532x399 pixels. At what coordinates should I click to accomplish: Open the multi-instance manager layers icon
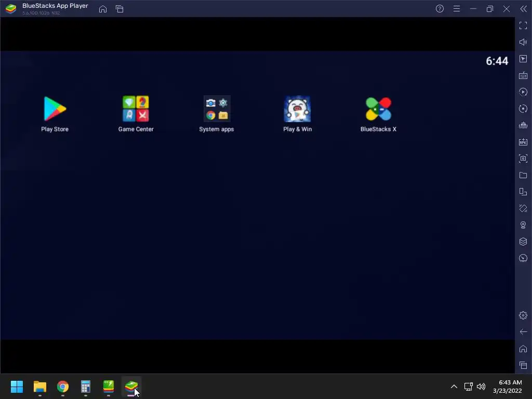[x=523, y=242]
